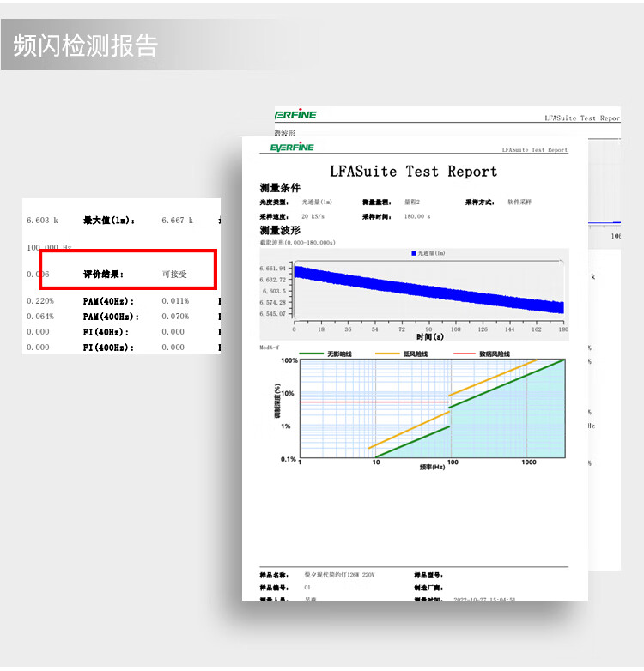Click the 致病风险线 legend label
This screenshot has width=644, height=671.
pyautogui.click(x=495, y=354)
